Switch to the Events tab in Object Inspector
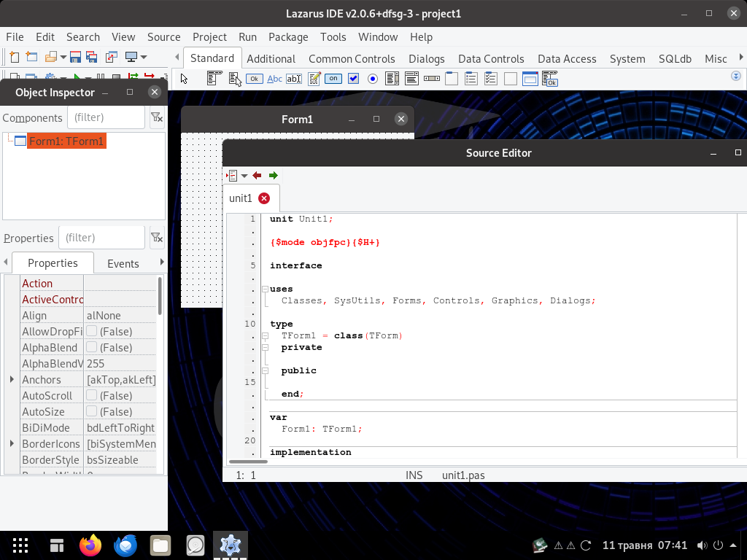 coord(123,263)
